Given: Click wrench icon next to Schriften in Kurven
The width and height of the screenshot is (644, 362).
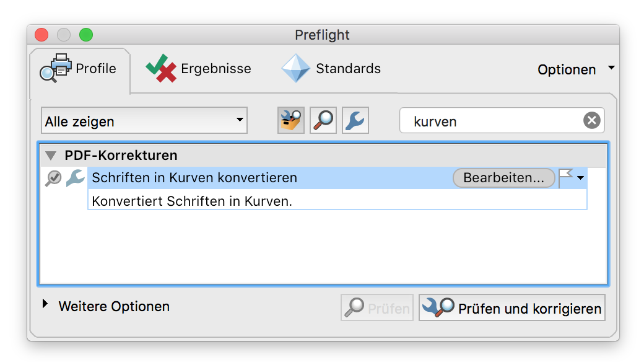Looking at the screenshot, I should 76,178.
